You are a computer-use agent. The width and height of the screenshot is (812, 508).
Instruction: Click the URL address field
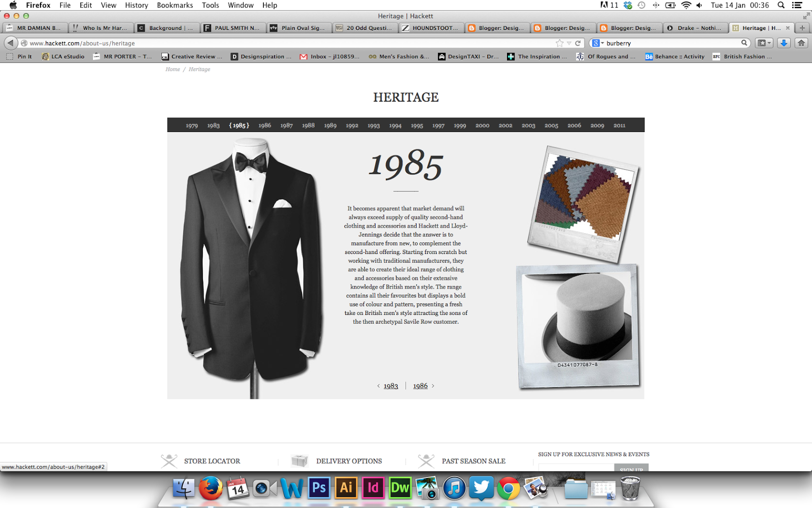(x=289, y=43)
